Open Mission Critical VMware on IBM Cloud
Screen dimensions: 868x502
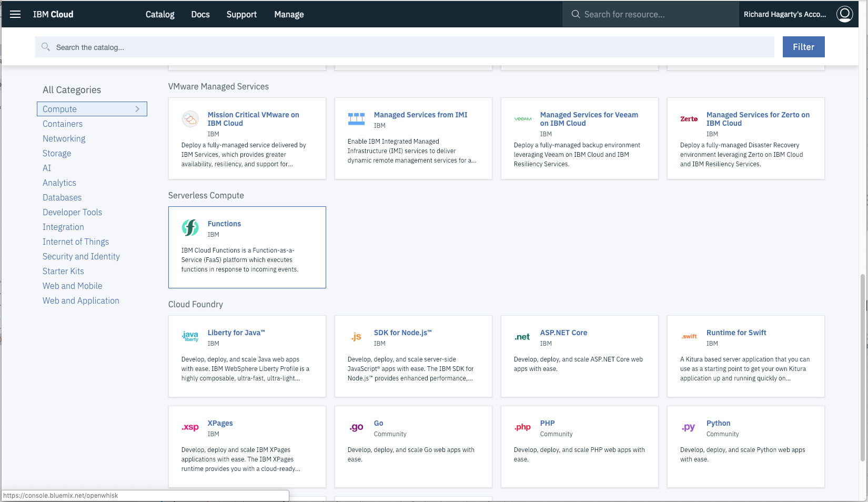[x=253, y=119]
